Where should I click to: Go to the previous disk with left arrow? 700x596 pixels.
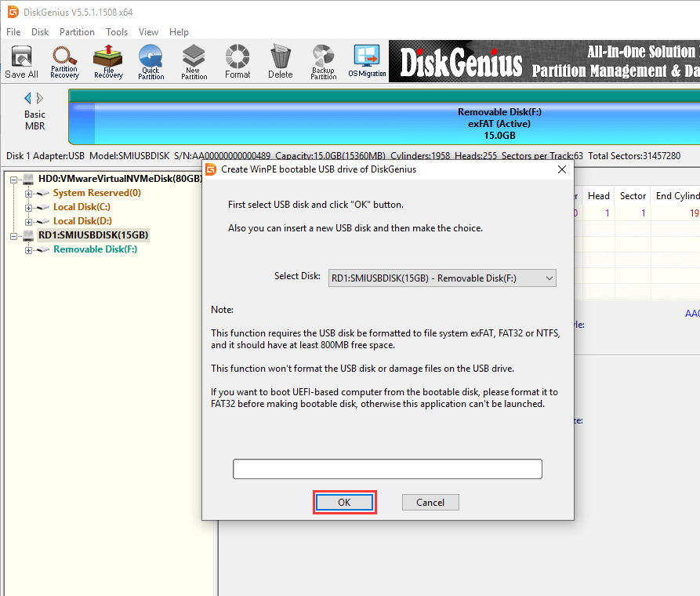(28, 98)
